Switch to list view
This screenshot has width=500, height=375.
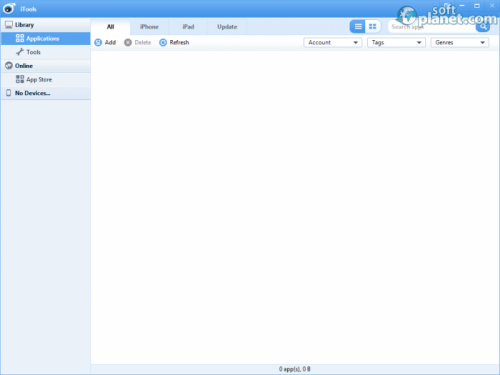(x=358, y=26)
